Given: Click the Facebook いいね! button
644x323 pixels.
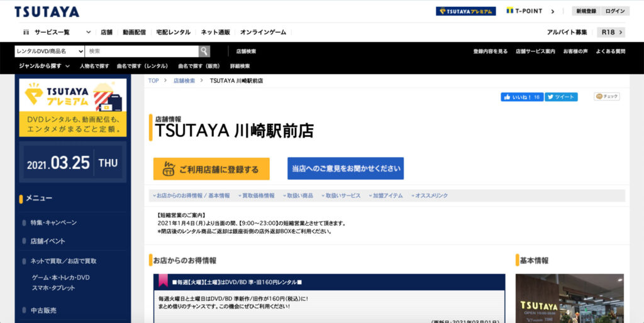Looking at the screenshot, I should pyautogui.click(x=522, y=97).
